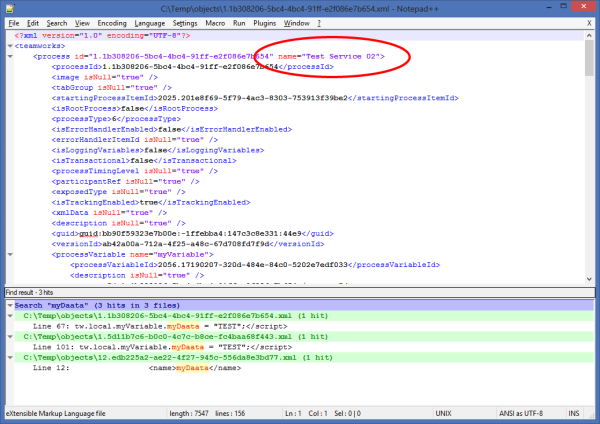Collapse the processVariable myVariable fold marker
The image size is (600, 424).
(x=10, y=254)
